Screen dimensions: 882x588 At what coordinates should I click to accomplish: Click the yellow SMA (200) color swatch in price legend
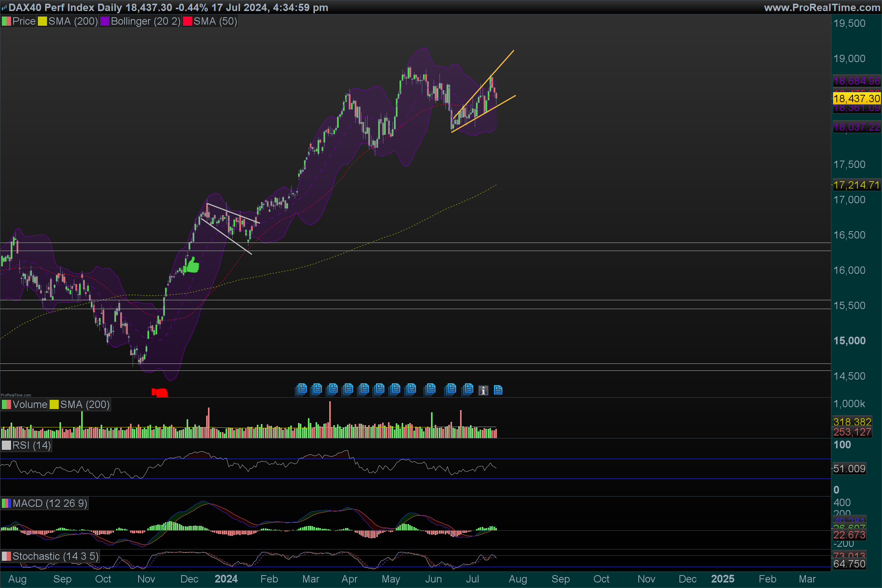pos(42,21)
